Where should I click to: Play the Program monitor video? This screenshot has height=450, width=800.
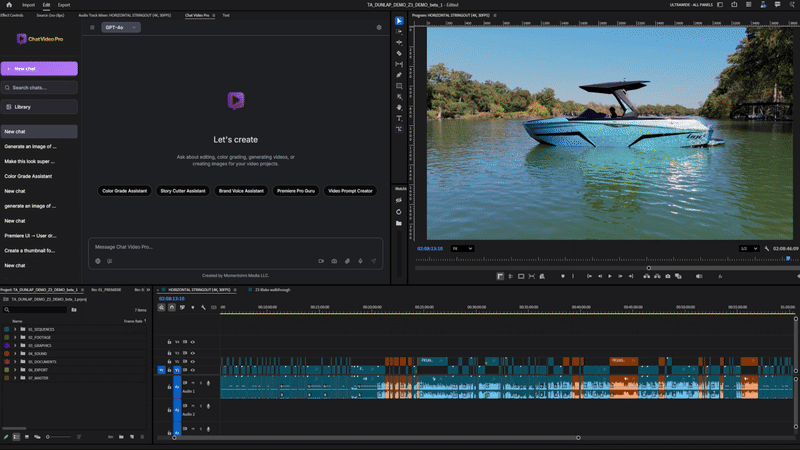point(610,277)
